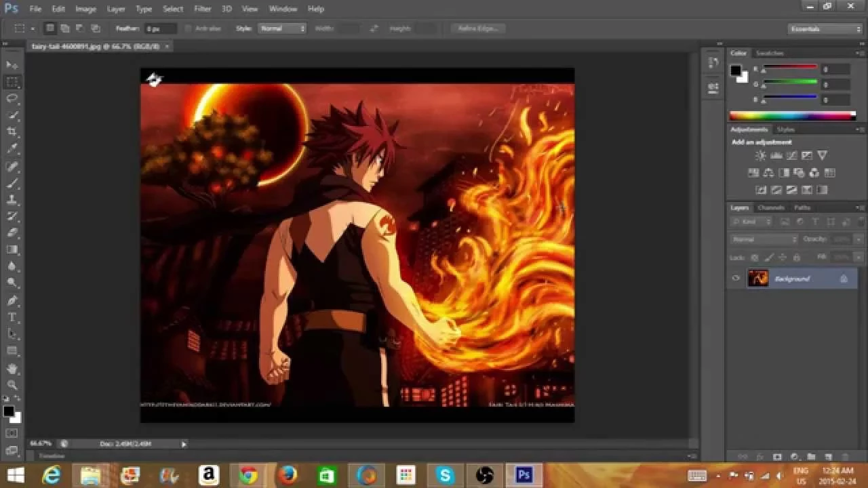Select the Spot Healing Brush tool

(12, 167)
